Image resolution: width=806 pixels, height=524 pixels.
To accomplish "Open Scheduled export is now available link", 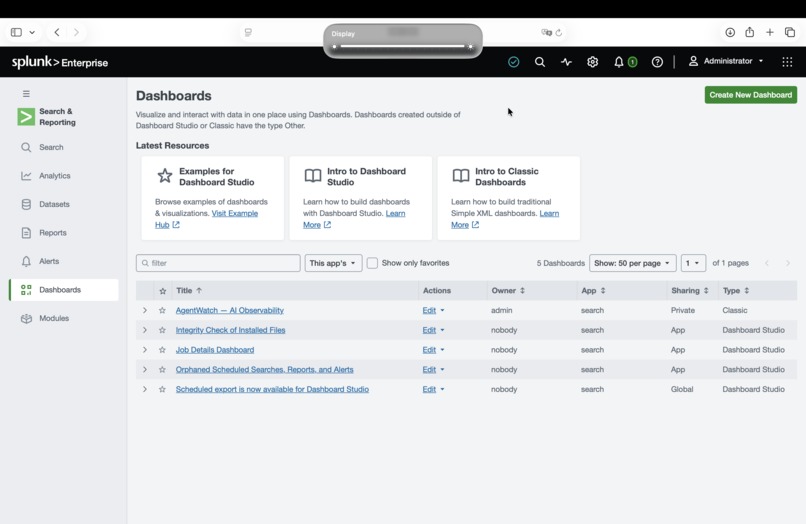I will coord(272,389).
